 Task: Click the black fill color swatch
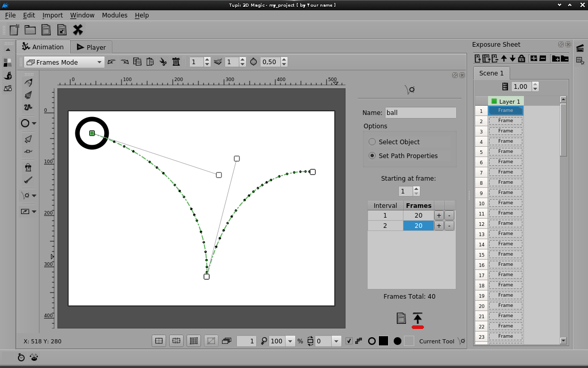pyautogui.click(x=383, y=341)
